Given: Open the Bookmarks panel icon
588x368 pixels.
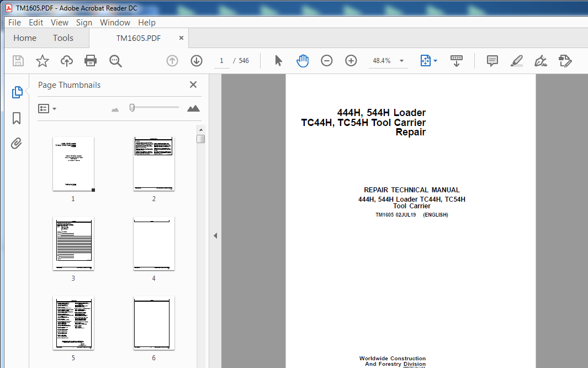Looking at the screenshot, I should point(17,118).
